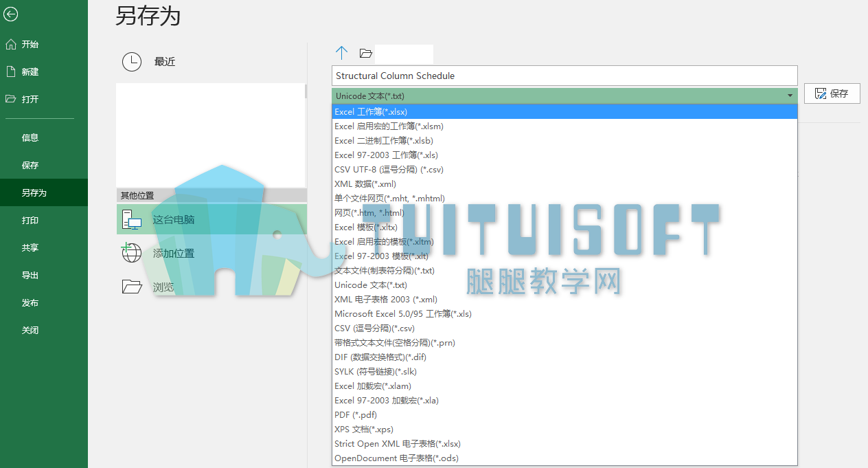Choose 关闭 in the sidebar
Viewport: 868px width, 468px height.
pos(44,330)
